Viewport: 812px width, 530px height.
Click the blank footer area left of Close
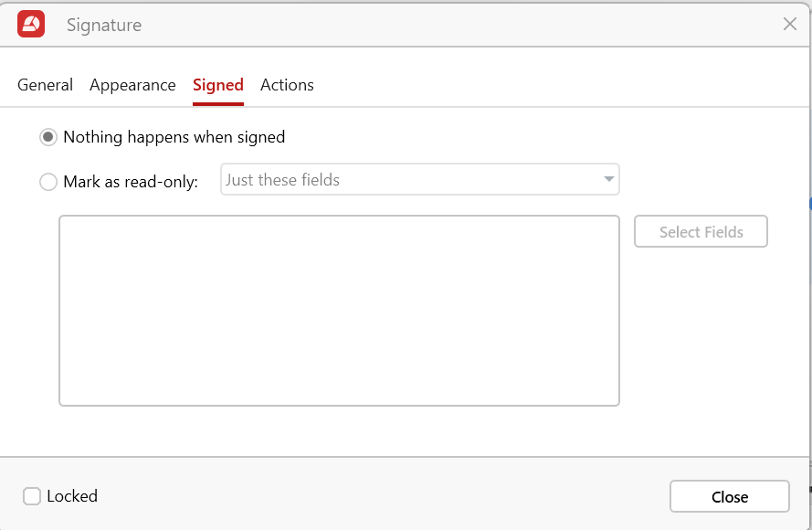point(384,496)
